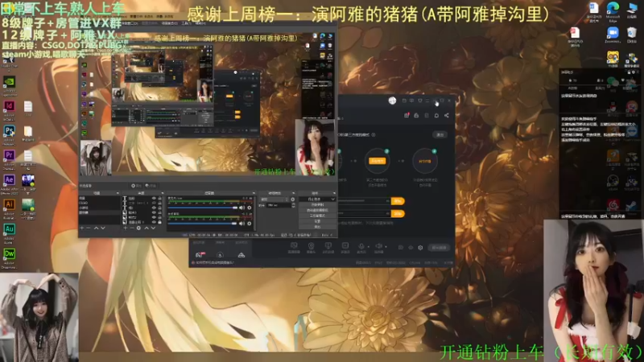Toggle the last source's eye visibility icon in OBS
Viewport: 644px width, 362px height.
(x=154, y=222)
